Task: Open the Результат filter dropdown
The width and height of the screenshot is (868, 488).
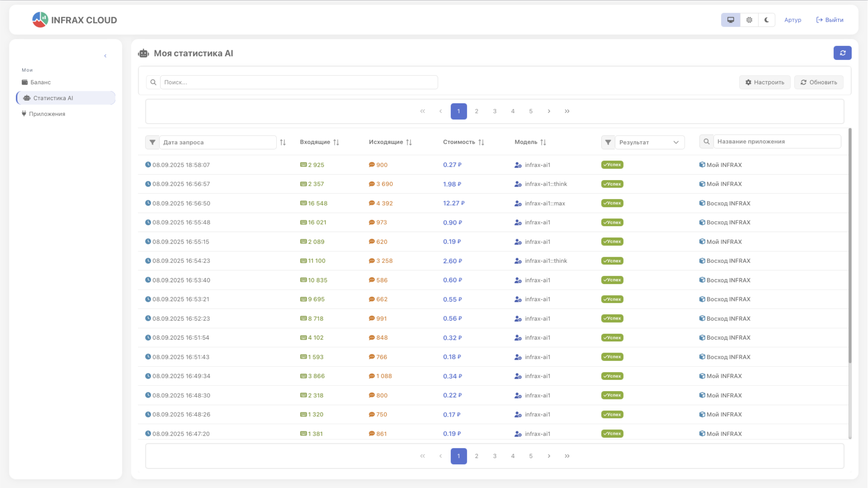Action: coord(650,142)
